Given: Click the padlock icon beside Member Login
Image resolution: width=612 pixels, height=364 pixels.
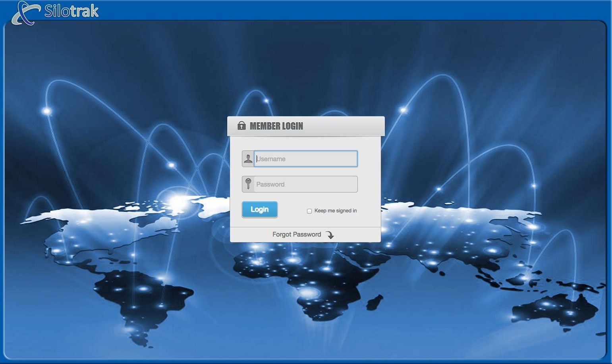Looking at the screenshot, I should pyautogui.click(x=241, y=126).
